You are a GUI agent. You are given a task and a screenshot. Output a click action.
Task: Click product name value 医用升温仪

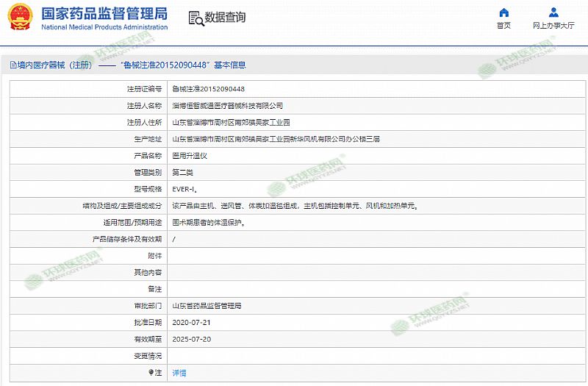coord(190,156)
